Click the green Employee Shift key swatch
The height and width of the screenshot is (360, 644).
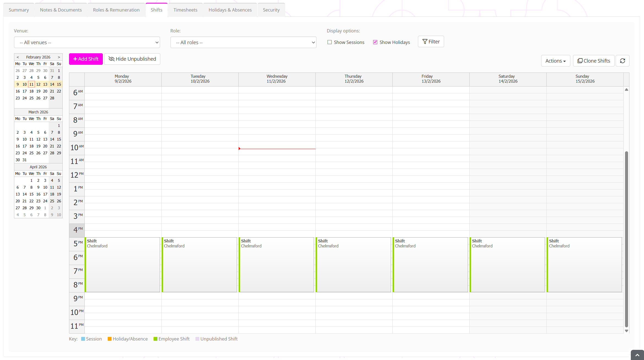point(155,339)
